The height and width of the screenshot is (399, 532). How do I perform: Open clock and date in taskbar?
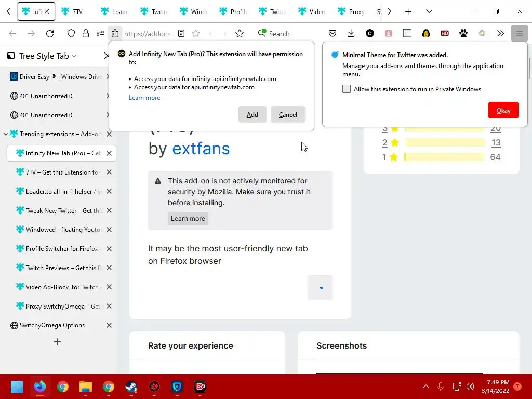pos(496,387)
